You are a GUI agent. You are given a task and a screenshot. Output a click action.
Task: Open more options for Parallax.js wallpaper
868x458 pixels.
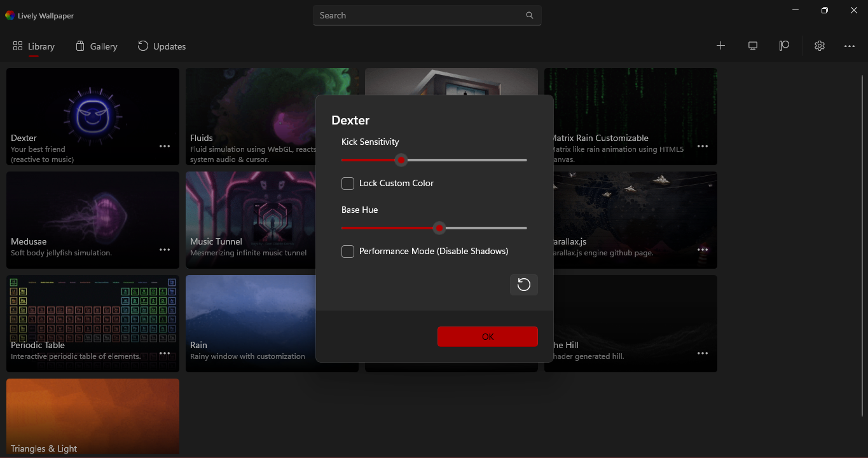(703, 250)
